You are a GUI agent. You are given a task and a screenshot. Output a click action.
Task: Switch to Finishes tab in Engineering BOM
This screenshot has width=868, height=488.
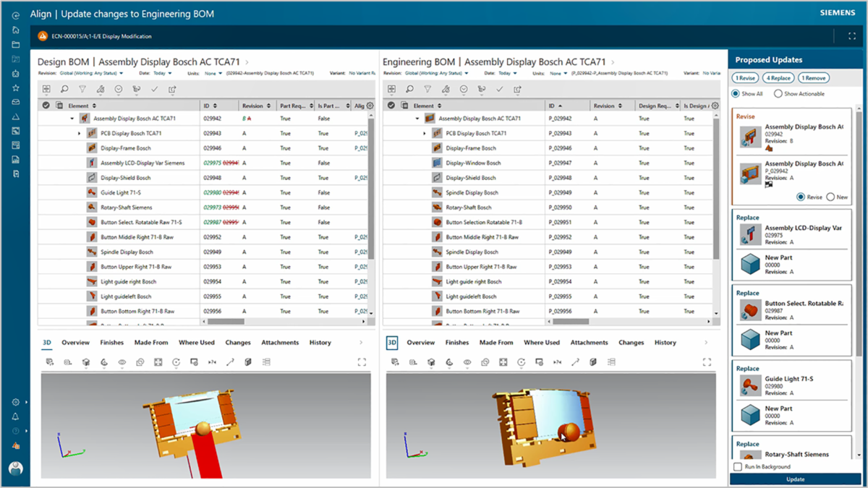[457, 343]
